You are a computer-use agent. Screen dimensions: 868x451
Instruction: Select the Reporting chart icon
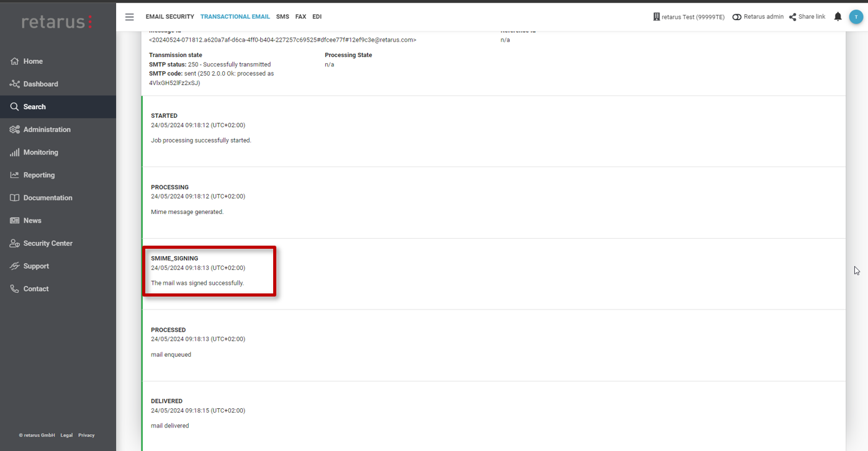(14, 174)
